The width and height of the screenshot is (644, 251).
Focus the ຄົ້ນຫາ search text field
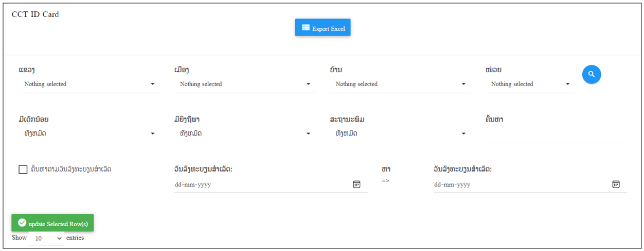(556, 135)
